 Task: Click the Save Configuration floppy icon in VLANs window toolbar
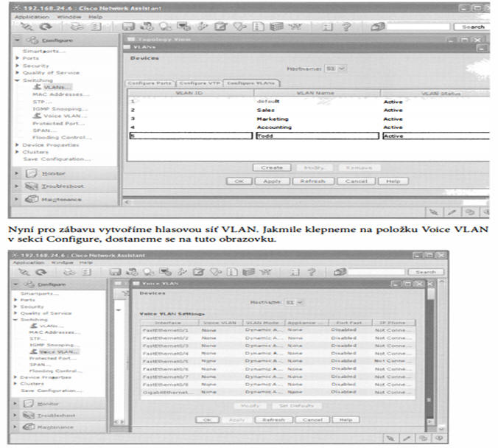pos(128,27)
